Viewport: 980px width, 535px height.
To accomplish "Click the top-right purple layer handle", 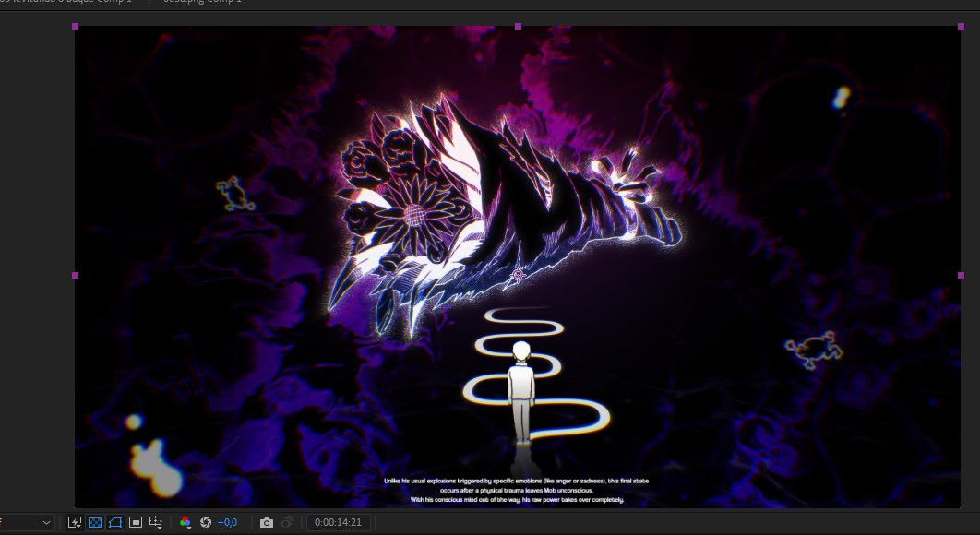I will (x=961, y=26).
